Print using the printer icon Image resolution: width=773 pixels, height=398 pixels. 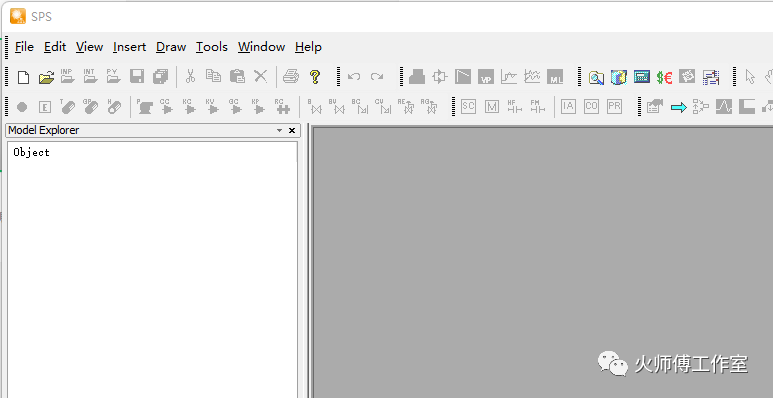coord(291,76)
